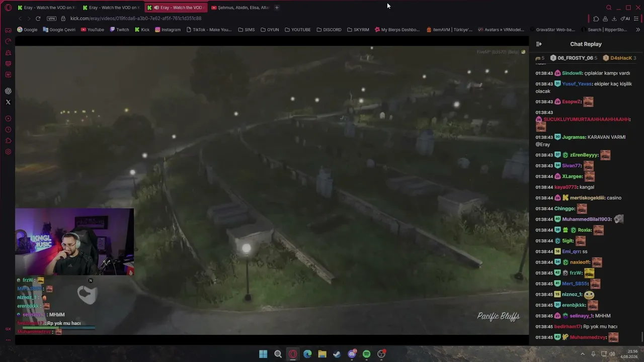Expand the YOUTUBE bookmark folder
644x362 pixels.
pyautogui.click(x=297, y=30)
